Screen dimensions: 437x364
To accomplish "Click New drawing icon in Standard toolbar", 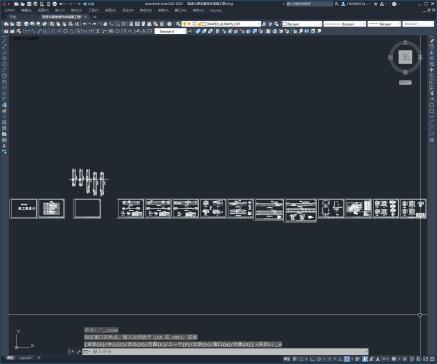I will [6, 24].
